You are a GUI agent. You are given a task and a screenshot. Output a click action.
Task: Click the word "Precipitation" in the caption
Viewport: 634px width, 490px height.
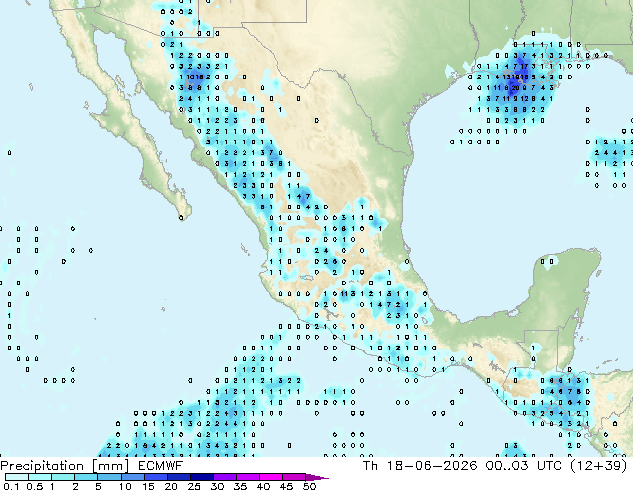[x=42, y=466]
